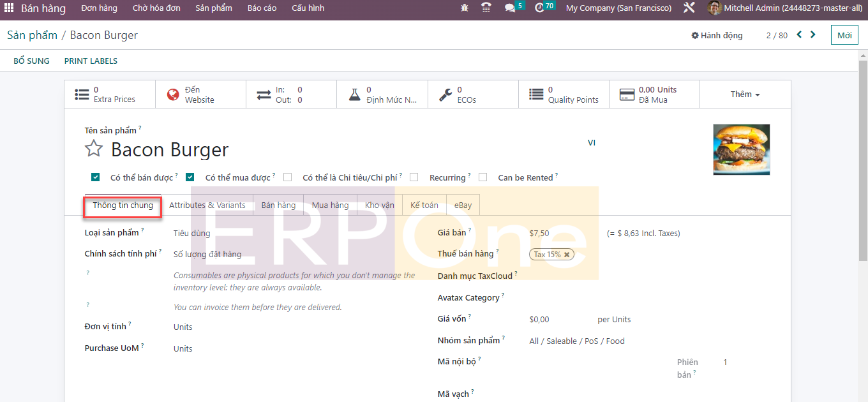The width and height of the screenshot is (868, 402).
Task: Switch to the 'Attributes & Variants' tab
Action: (x=207, y=205)
